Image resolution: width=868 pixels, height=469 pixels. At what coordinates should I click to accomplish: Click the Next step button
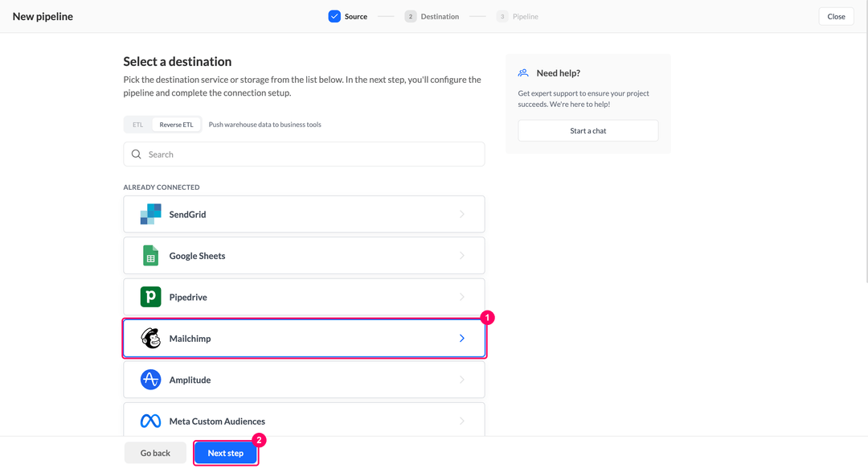[225, 453]
